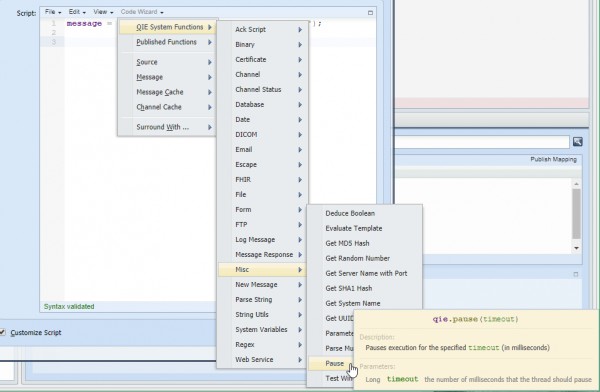Expand the Message Cache submenu
Screen dimensions: 600x392
coord(168,92)
